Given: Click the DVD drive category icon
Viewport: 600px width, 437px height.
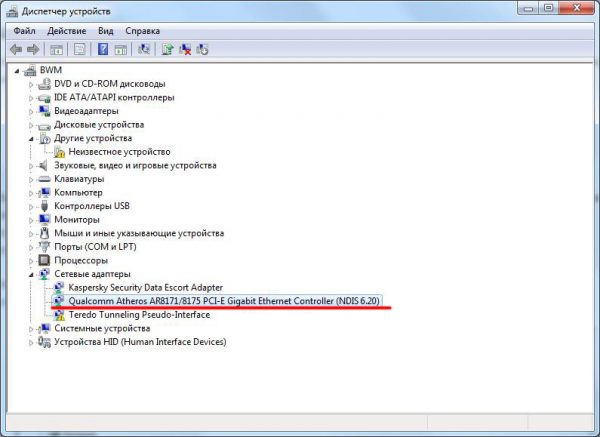Looking at the screenshot, I should (44, 84).
